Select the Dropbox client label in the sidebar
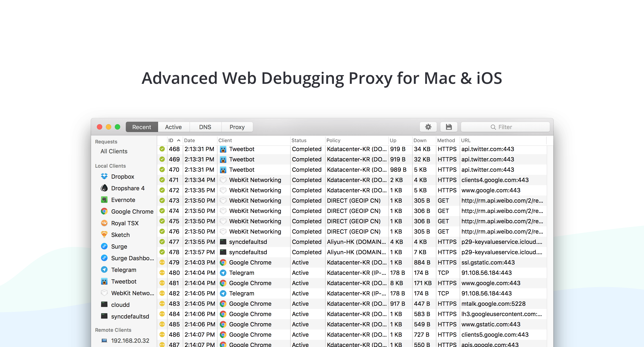The width and height of the screenshot is (644, 347). [x=123, y=176]
